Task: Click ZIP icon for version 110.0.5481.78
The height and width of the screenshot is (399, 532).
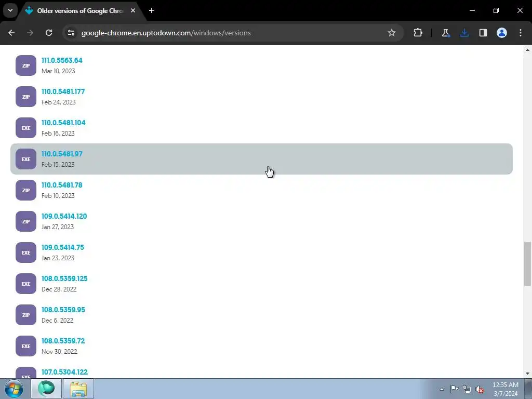Action: click(x=26, y=190)
